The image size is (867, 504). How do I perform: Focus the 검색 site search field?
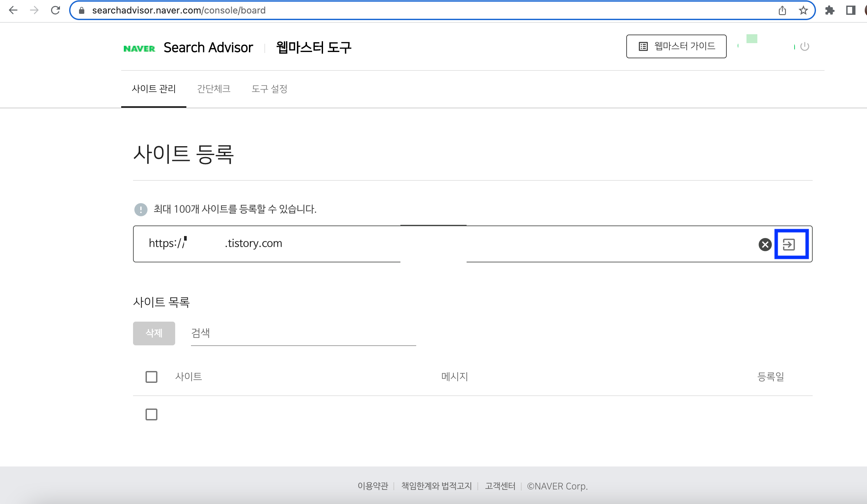click(304, 333)
